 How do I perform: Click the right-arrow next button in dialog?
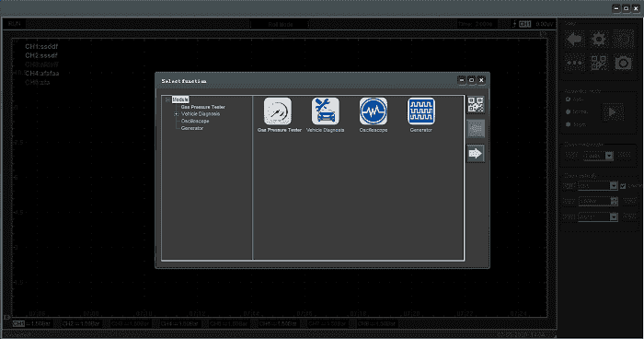(476, 154)
